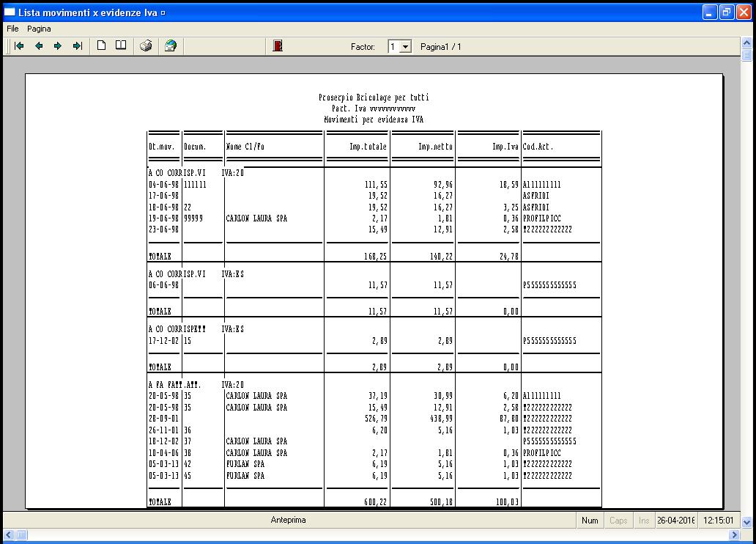This screenshot has height=544, width=756.
Task: Click document number 111111
Action: tap(195, 185)
